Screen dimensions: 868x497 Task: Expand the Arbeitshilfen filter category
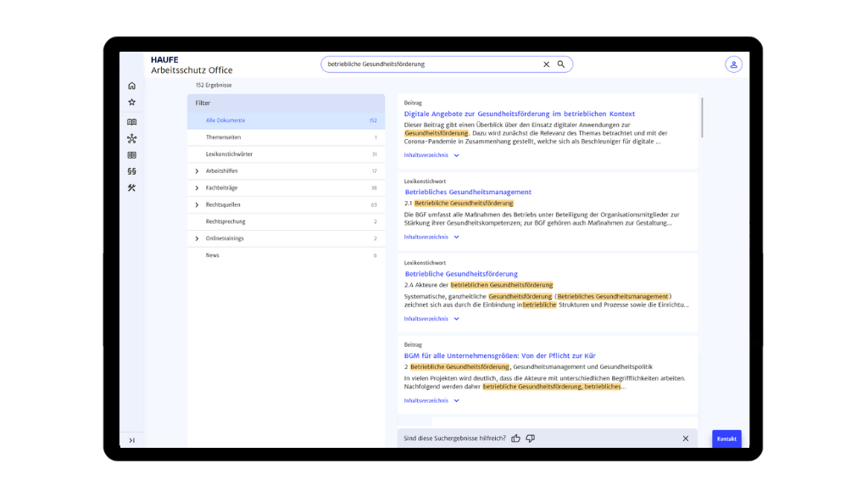click(197, 171)
